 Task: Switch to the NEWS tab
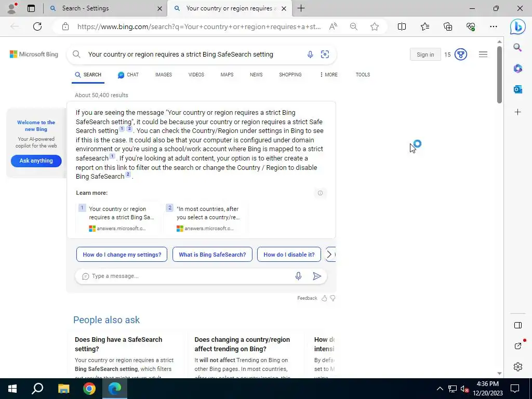(x=256, y=75)
